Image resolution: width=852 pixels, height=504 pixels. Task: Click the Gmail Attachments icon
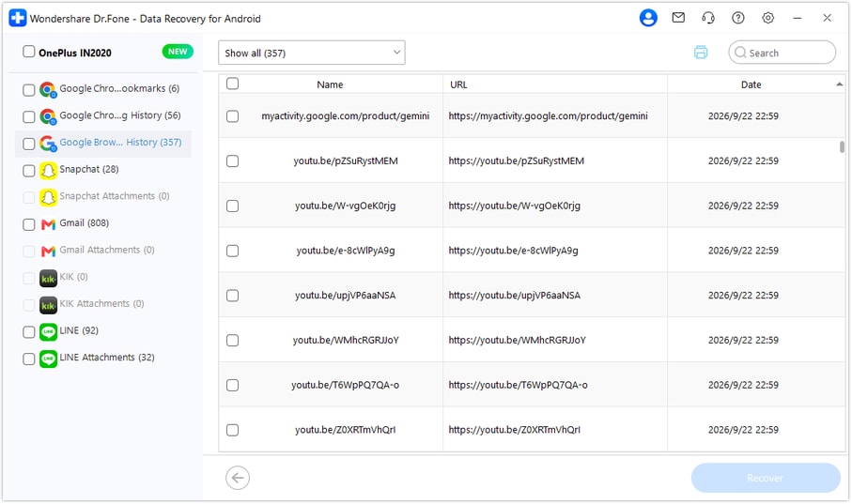(x=48, y=251)
